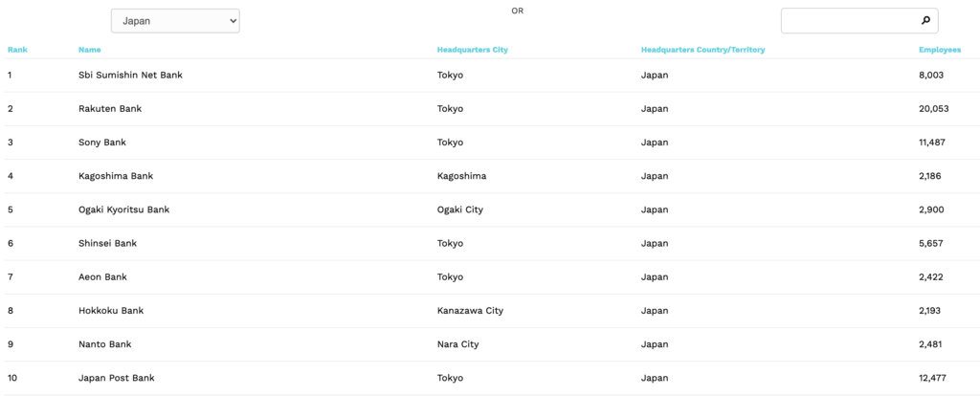Open the Japan country dropdown
This screenshot has height=396, width=980.
click(x=175, y=21)
